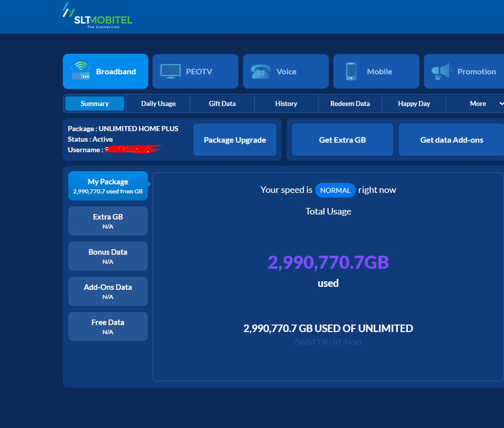
Task: Click the PEOTV television icon
Action: (x=170, y=71)
